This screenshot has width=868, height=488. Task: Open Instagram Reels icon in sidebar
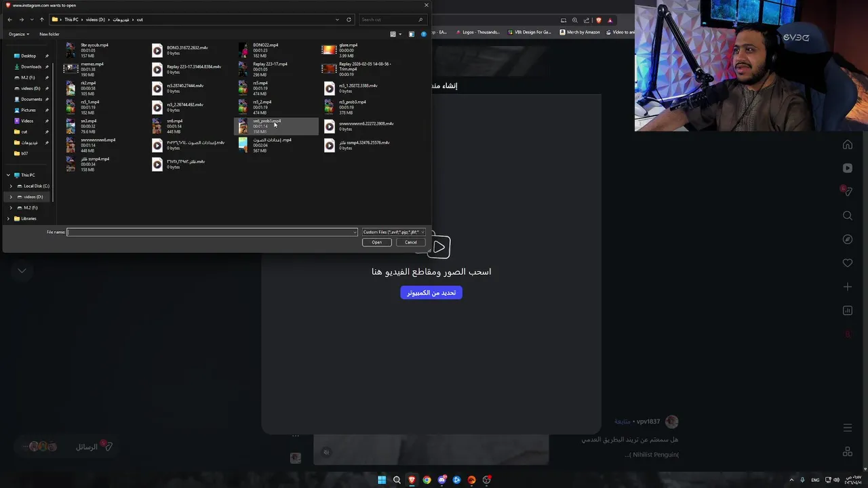[x=848, y=168]
